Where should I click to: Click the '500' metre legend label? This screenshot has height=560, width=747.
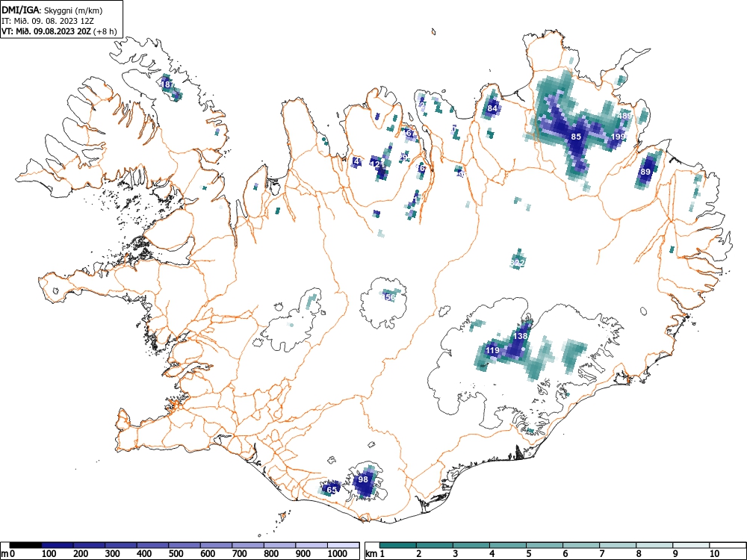click(x=177, y=554)
